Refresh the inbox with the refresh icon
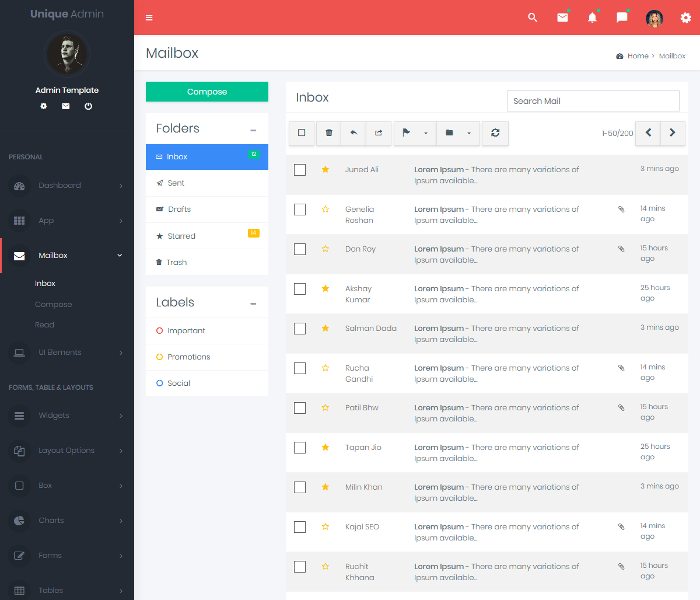The width and height of the screenshot is (700, 600). (x=495, y=133)
